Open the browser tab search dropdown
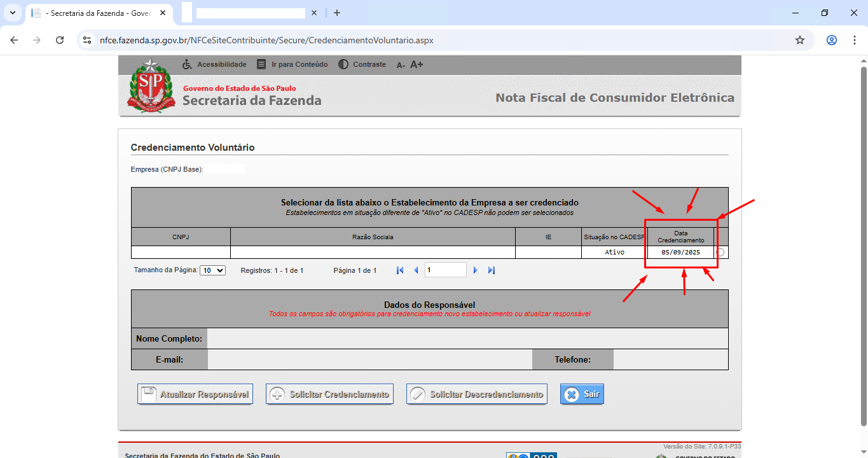Image resolution: width=868 pixels, height=458 pixels. (x=12, y=13)
